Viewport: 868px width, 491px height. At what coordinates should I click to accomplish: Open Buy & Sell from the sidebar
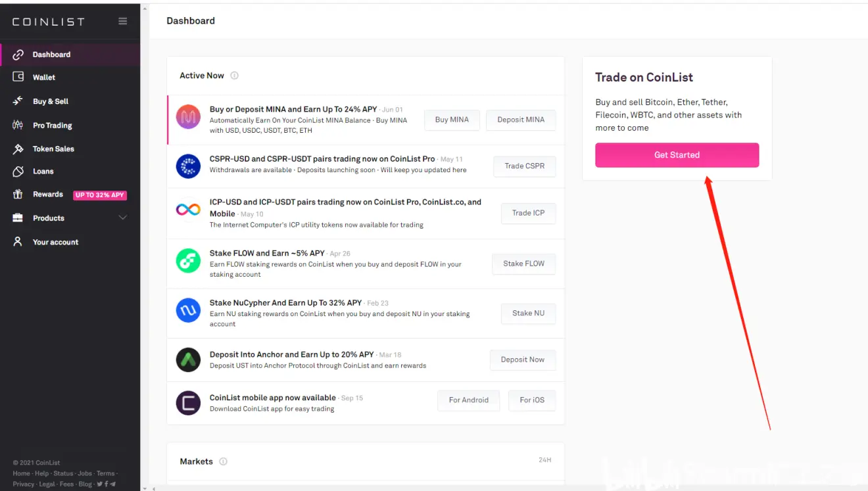pyautogui.click(x=51, y=101)
